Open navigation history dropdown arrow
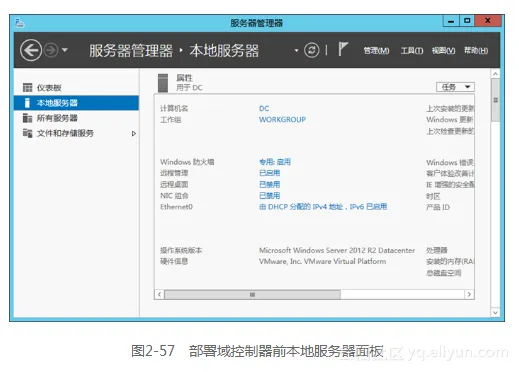This screenshot has width=519, height=372. [x=65, y=50]
